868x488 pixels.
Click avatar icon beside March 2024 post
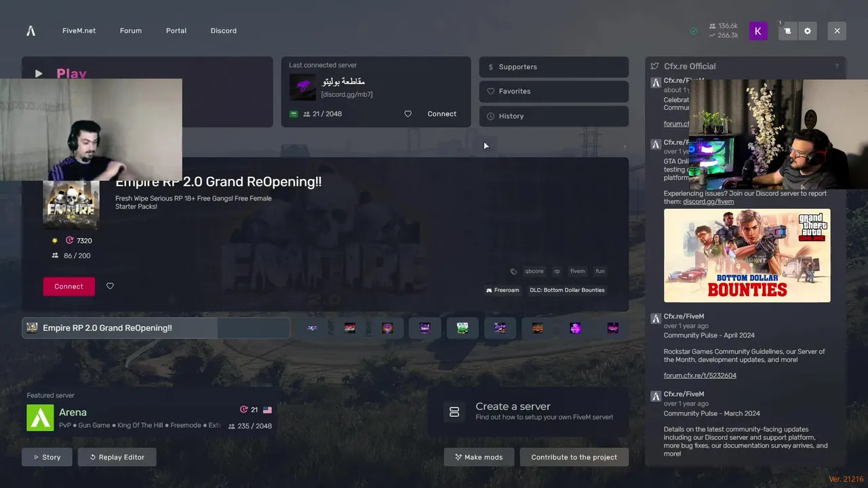656,396
